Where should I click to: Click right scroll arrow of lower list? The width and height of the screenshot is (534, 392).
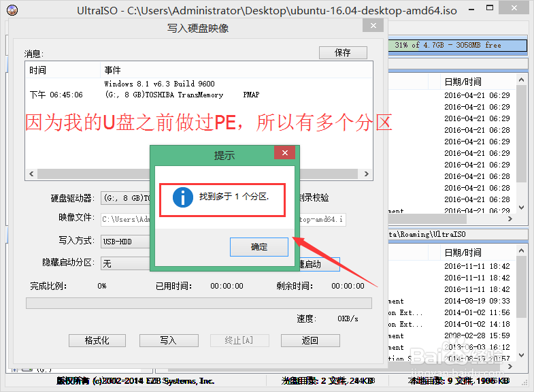pos(510,367)
